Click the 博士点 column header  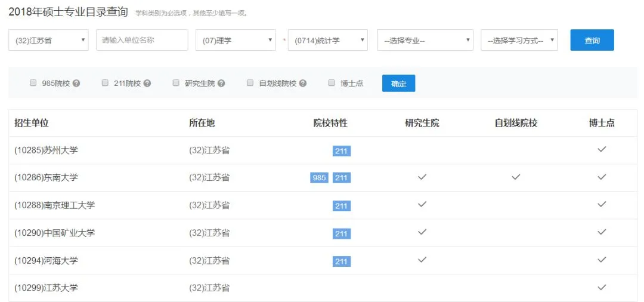click(602, 123)
